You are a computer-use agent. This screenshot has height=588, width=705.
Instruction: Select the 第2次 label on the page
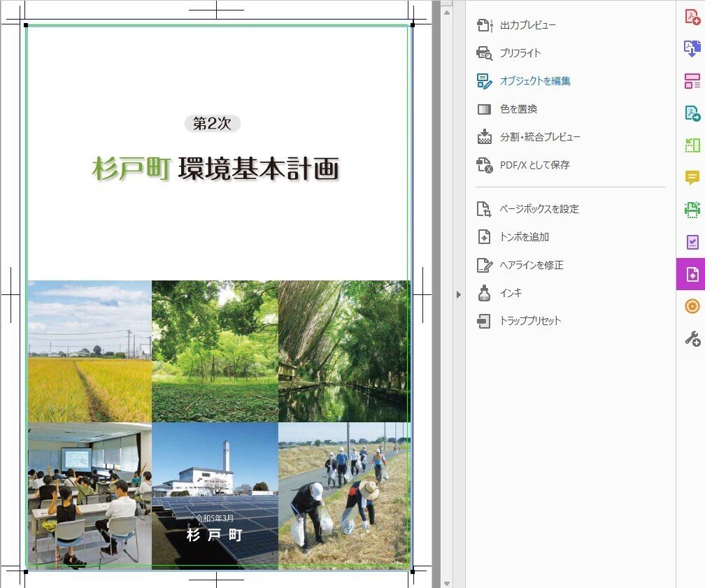pyautogui.click(x=212, y=124)
